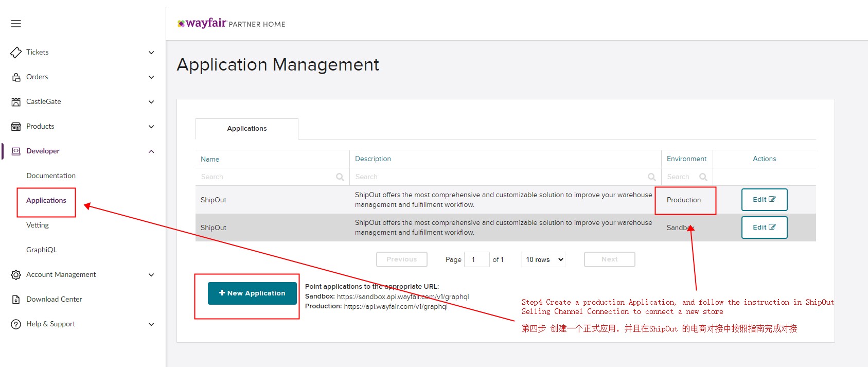This screenshot has height=367, width=868.
Task: Expand the Account Management chevron
Action: pos(151,275)
